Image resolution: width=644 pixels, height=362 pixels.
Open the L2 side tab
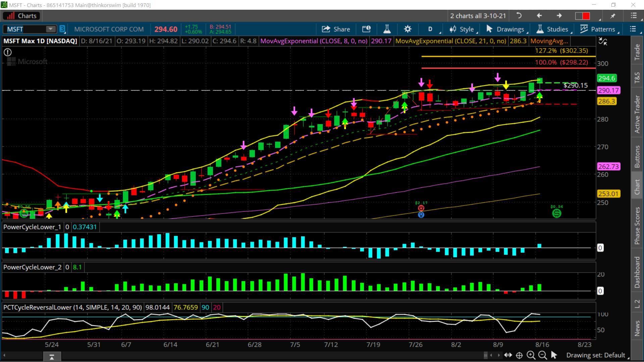(x=637, y=304)
